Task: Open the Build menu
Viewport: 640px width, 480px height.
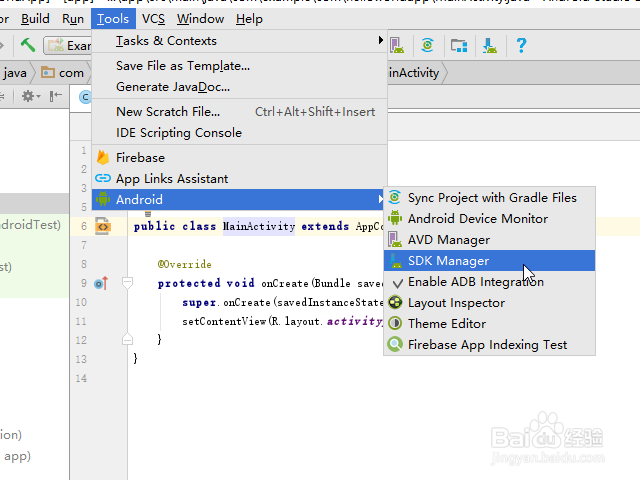Action: tap(35, 19)
